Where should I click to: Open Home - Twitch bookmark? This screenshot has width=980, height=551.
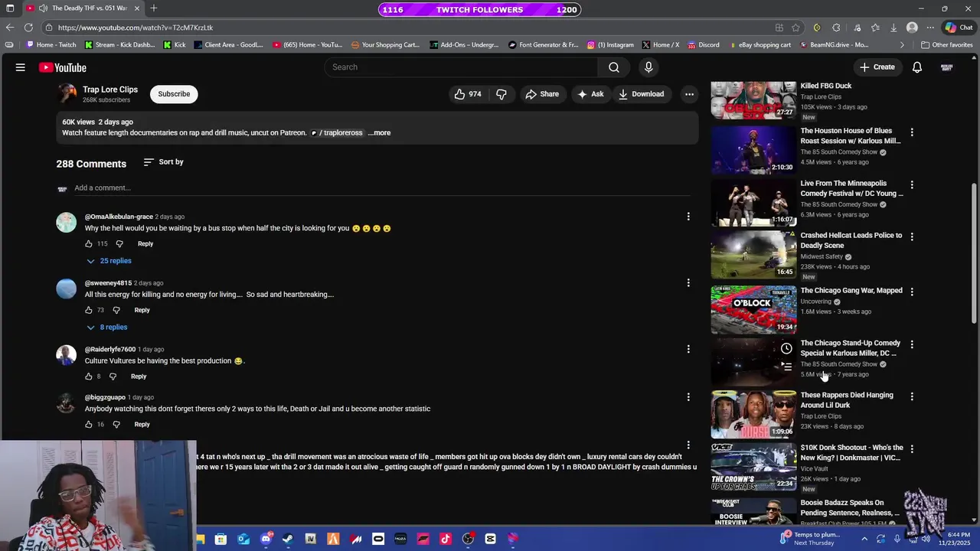(x=52, y=45)
